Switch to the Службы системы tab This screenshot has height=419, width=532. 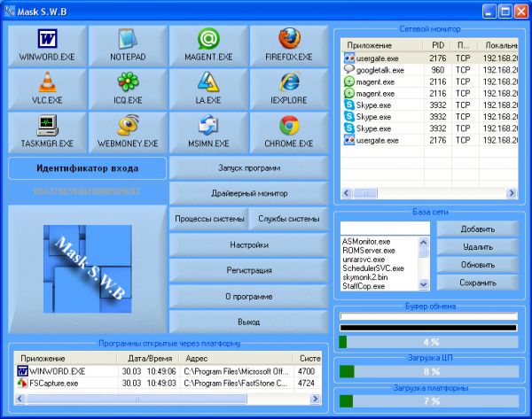[289, 219]
